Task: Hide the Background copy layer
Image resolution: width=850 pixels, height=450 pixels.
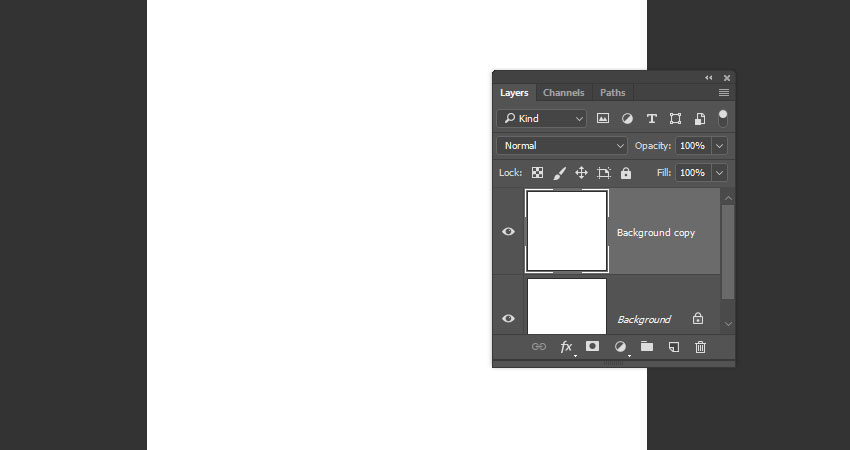Action: click(508, 232)
